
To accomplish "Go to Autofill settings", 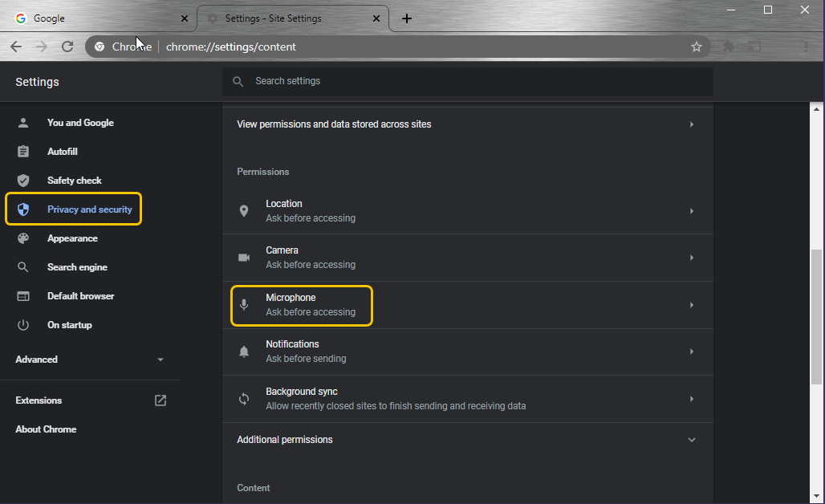I will tap(62, 152).
